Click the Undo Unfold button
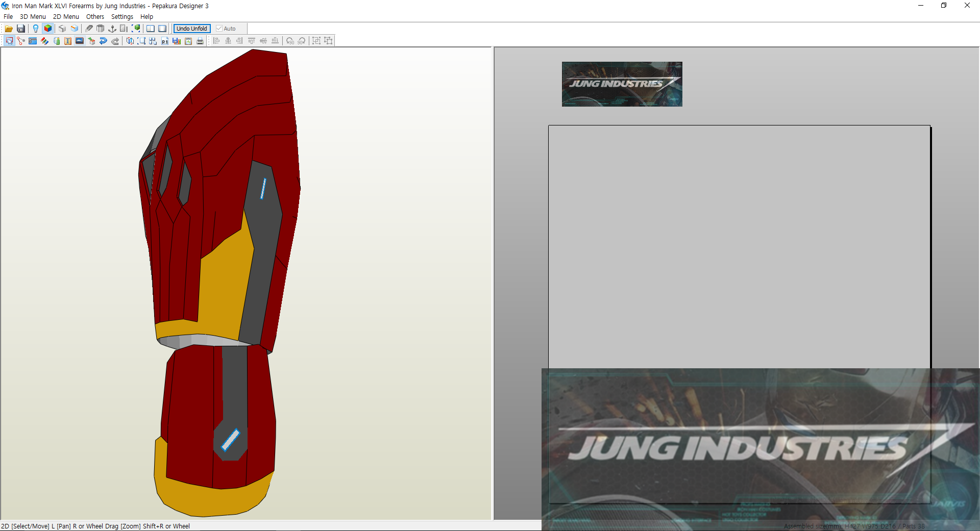The height and width of the screenshot is (531, 980). pos(192,29)
